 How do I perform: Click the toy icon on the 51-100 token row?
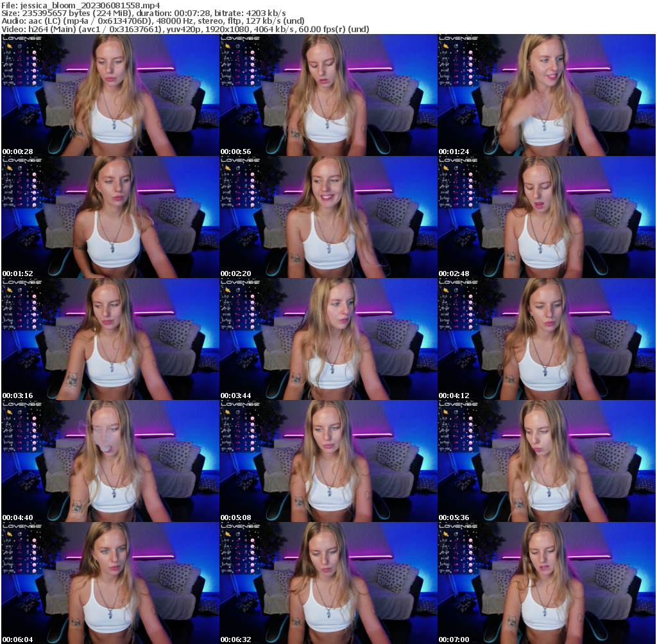click(x=34, y=76)
